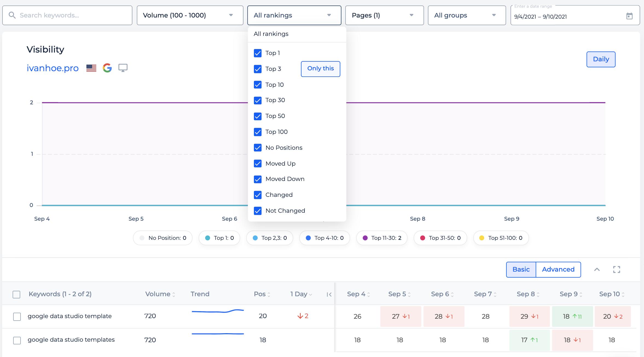Click ivanhoe.pro site link
The image size is (644, 357).
(52, 68)
